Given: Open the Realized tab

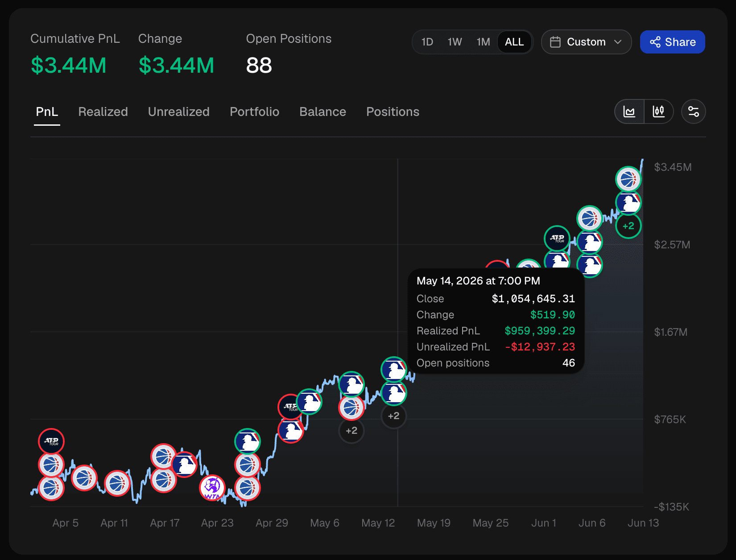Looking at the screenshot, I should point(103,112).
